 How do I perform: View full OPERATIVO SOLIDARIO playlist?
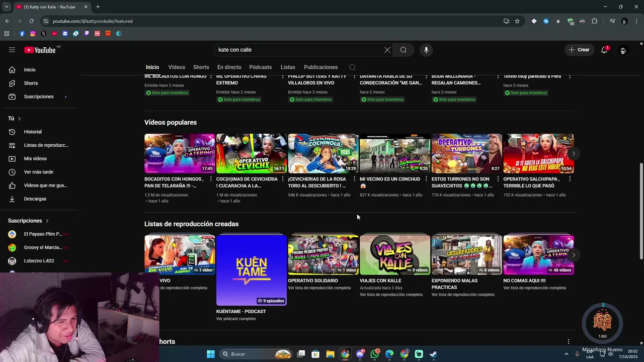tap(319, 288)
